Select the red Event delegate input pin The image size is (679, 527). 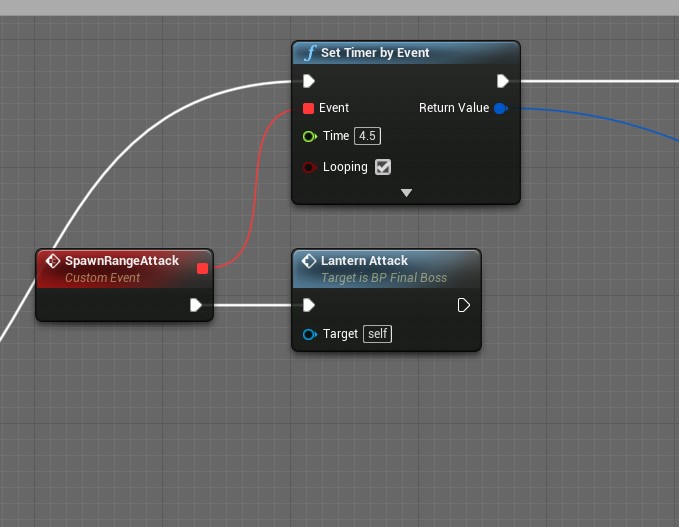pos(309,108)
